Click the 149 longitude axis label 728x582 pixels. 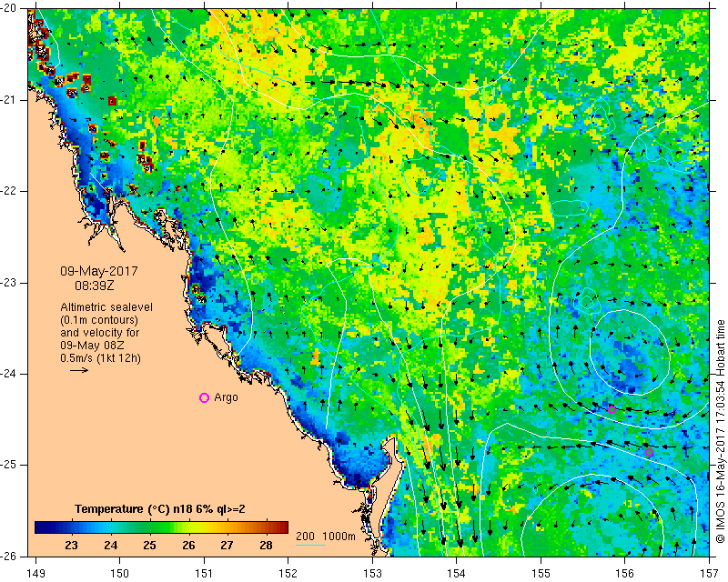click(x=35, y=574)
